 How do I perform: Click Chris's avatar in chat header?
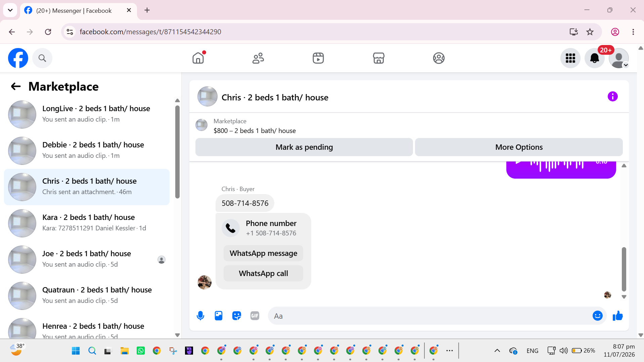click(x=208, y=97)
